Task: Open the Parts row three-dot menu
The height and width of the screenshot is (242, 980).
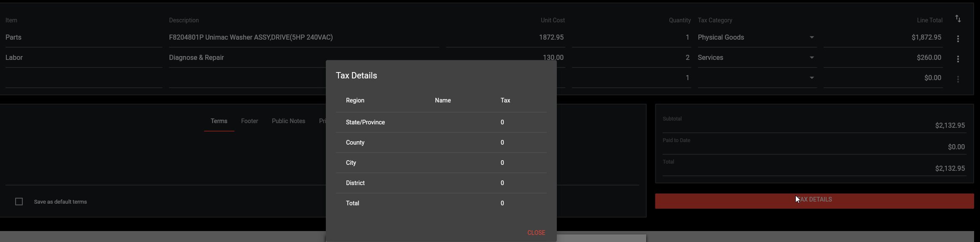Action: [x=958, y=39]
